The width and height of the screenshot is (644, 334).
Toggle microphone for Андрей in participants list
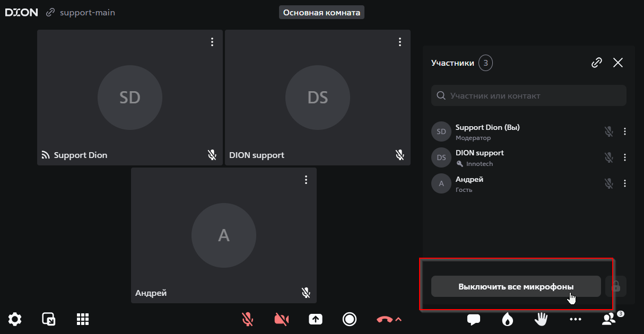[608, 183]
